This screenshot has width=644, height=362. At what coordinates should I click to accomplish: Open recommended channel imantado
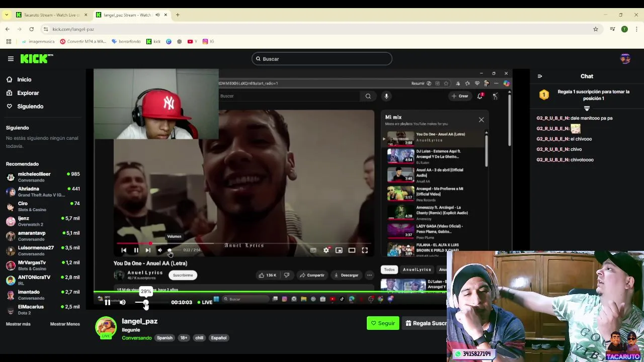(x=43, y=295)
